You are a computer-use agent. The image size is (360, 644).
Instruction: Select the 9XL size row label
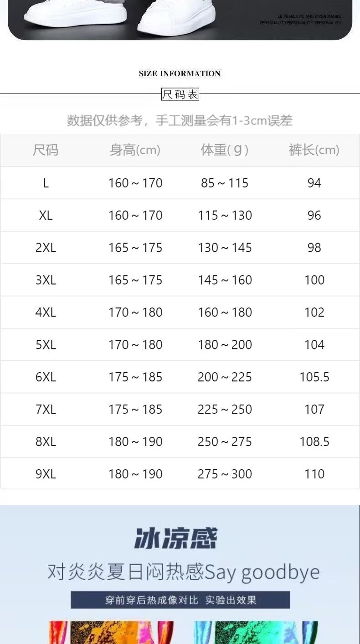[46, 474]
